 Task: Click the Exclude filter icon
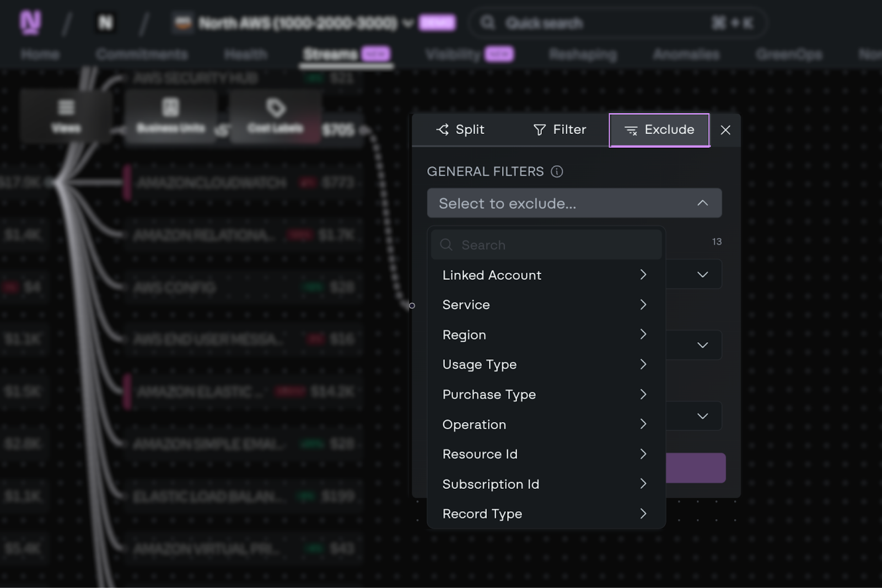pos(632,130)
